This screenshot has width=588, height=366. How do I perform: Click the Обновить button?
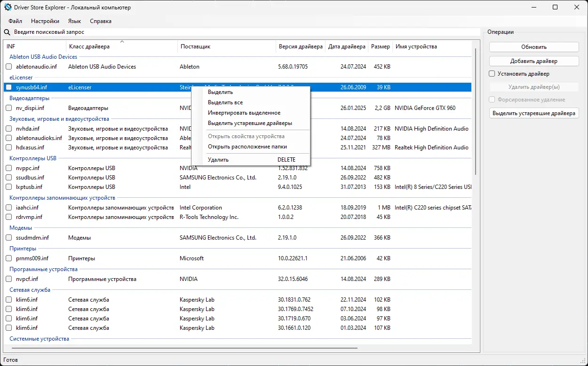(x=534, y=47)
